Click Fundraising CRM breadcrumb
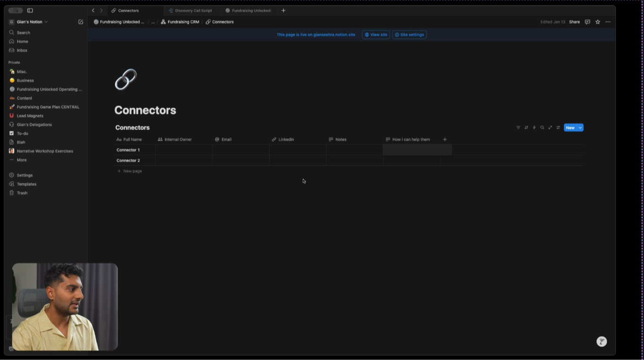644x360 pixels. (180, 22)
